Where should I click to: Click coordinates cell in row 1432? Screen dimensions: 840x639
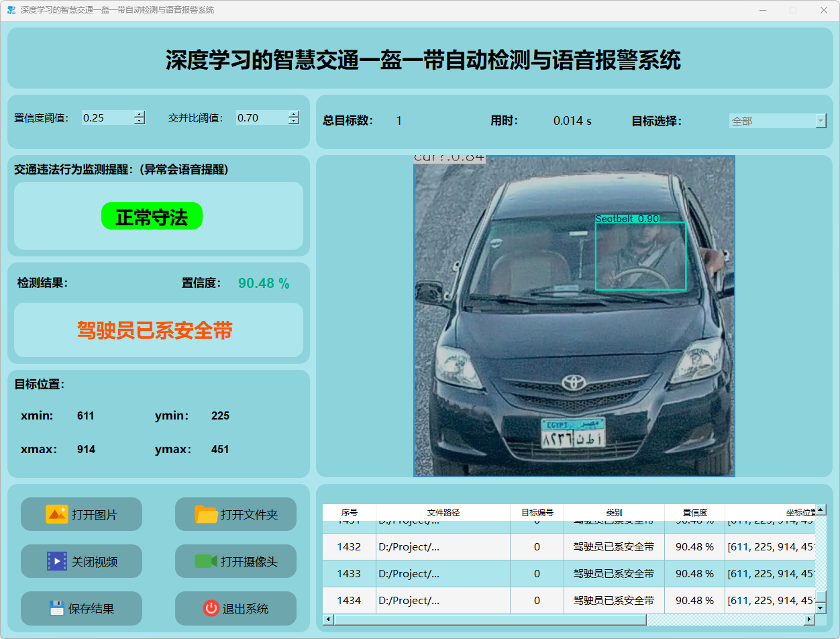click(x=770, y=547)
